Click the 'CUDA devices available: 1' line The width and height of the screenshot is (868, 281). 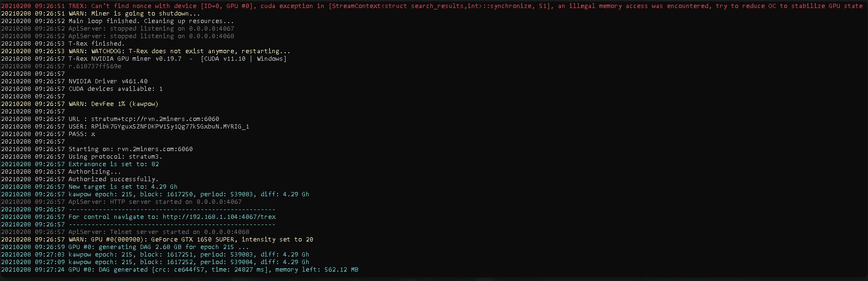(x=82, y=89)
